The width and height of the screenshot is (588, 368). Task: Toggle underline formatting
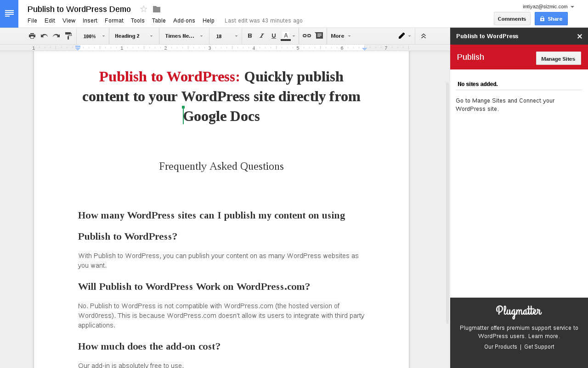[274, 36]
